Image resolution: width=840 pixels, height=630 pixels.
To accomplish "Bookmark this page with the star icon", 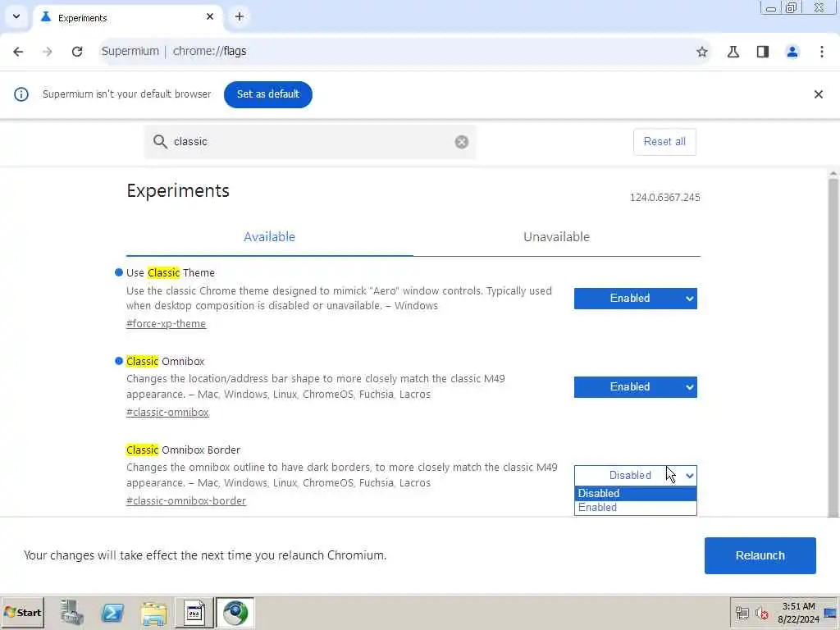I will [x=702, y=52].
